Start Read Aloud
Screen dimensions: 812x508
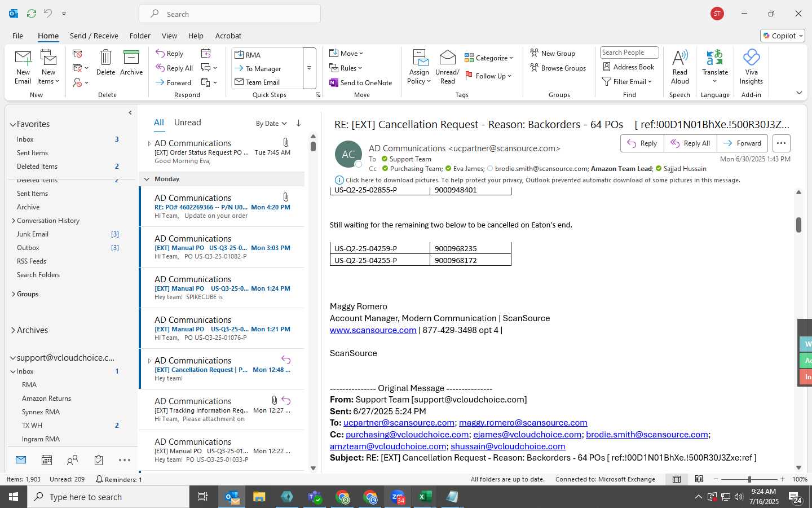tap(680, 67)
